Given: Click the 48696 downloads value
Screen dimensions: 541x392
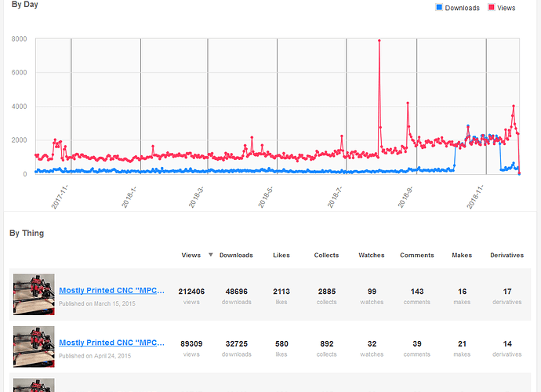Looking at the screenshot, I should (x=236, y=292).
